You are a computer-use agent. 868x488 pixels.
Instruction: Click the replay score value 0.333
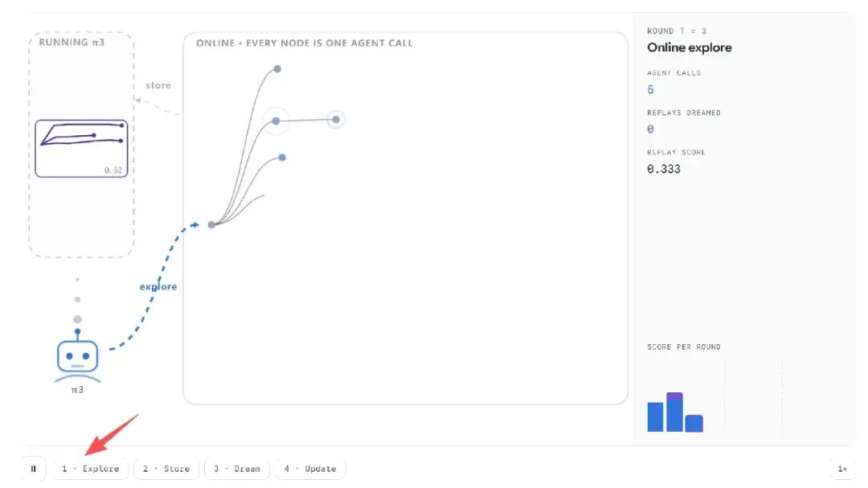pyautogui.click(x=664, y=169)
